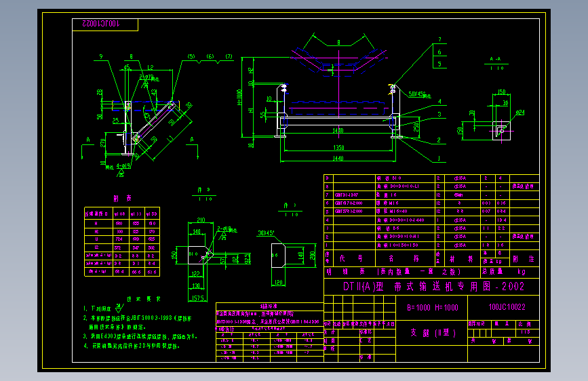Click balloon 6 at right of front view

(x=439, y=52)
